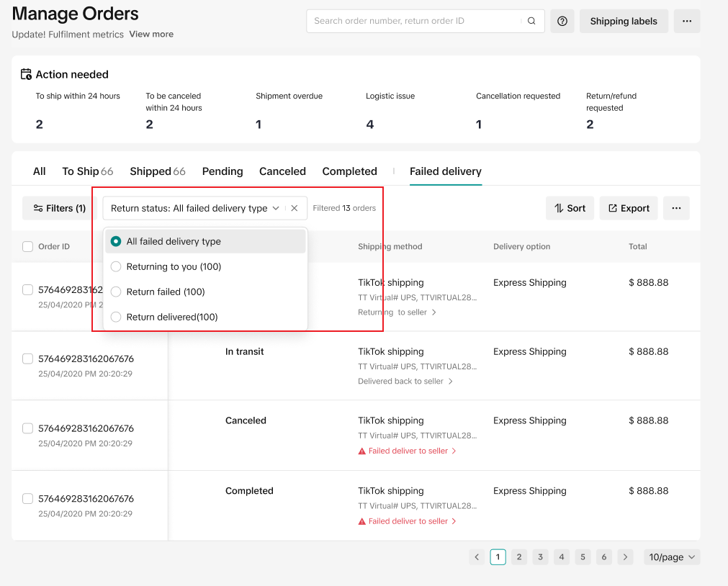Viewport: 728px width, 586px height.
Task: Choose Return delivered radio option
Action: click(x=116, y=317)
